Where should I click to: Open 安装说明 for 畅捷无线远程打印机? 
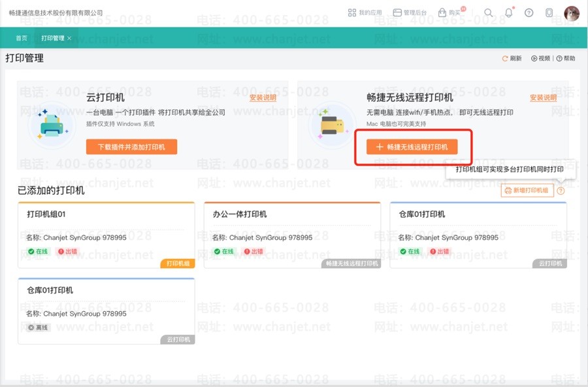point(543,97)
